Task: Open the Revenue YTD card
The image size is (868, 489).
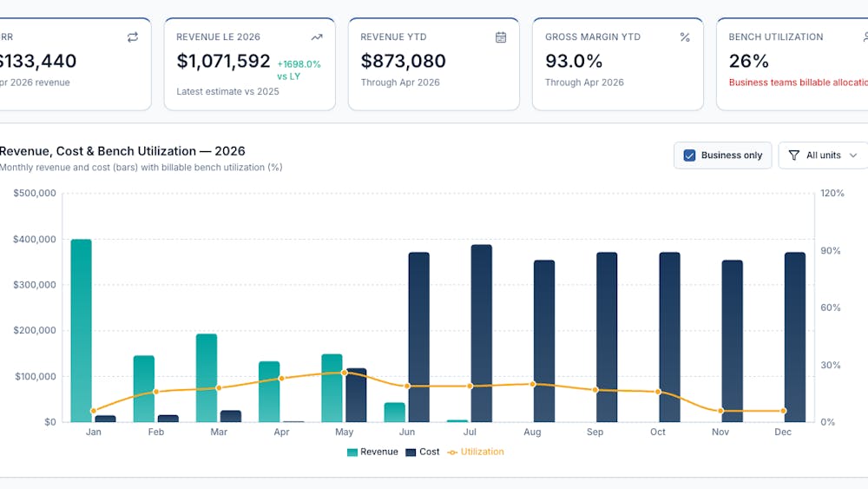Action: [x=434, y=64]
